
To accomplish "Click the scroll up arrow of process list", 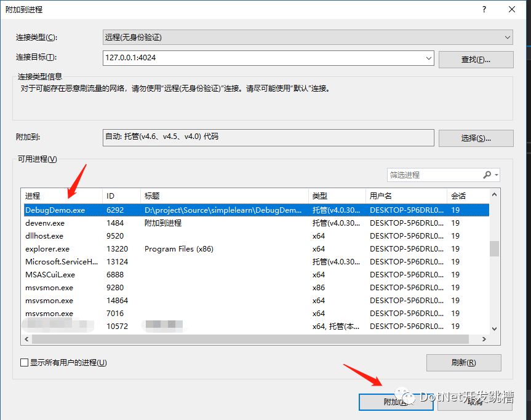I will point(495,194).
